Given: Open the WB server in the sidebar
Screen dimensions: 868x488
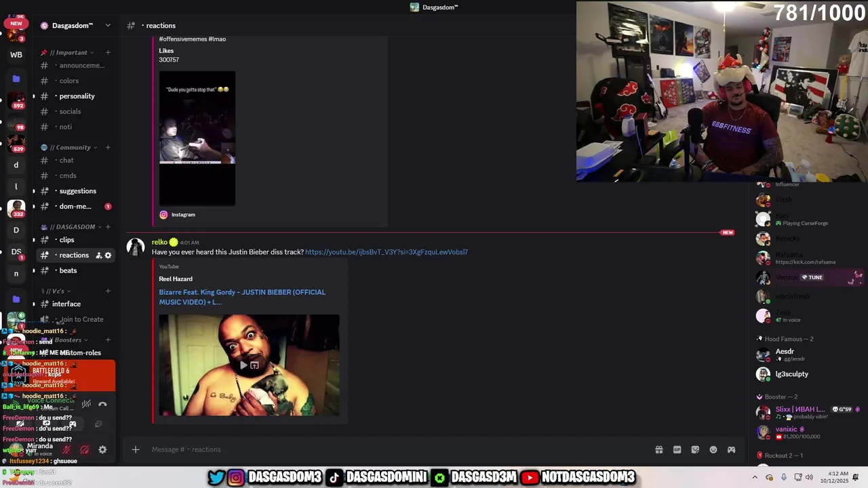Looking at the screenshot, I should [x=16, y=55].
